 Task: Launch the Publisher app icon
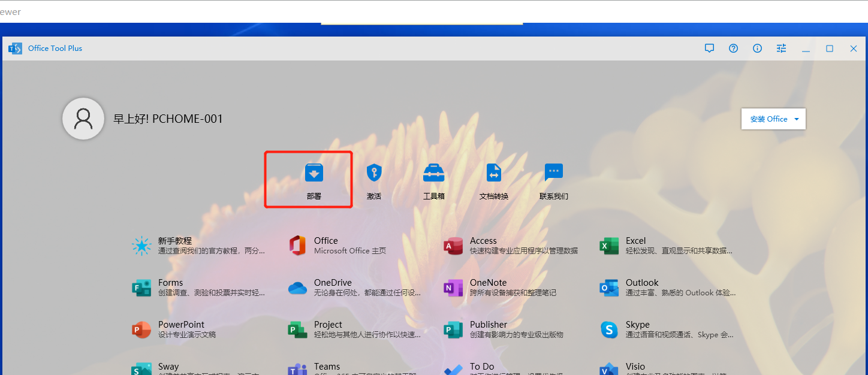[x=453, y=329]
